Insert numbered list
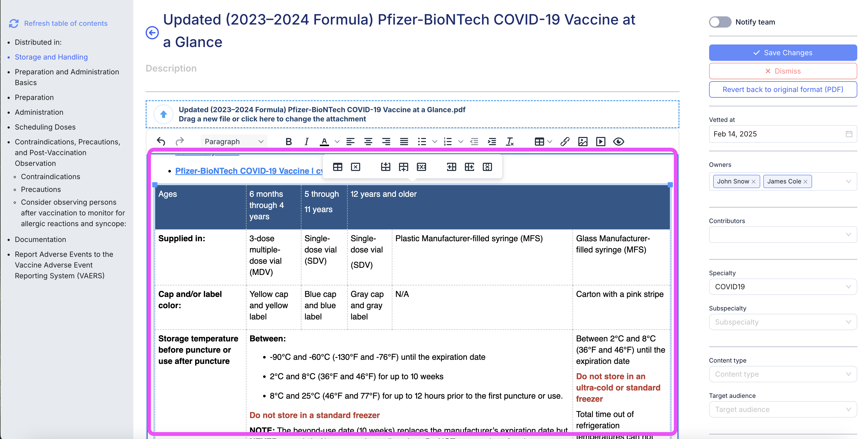Viewport: 868px width, 439px height. click(x=448, y=142)
